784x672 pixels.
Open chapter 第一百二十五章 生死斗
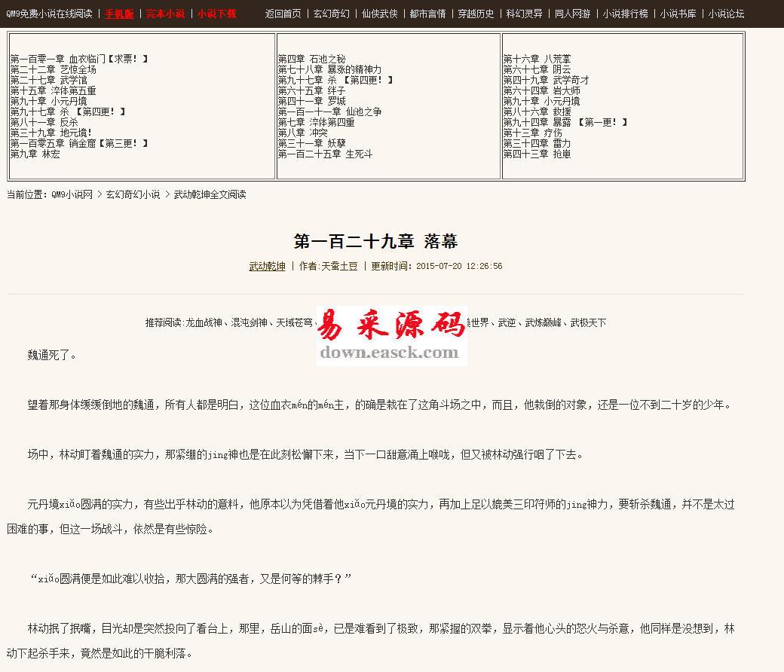[325, 154]
